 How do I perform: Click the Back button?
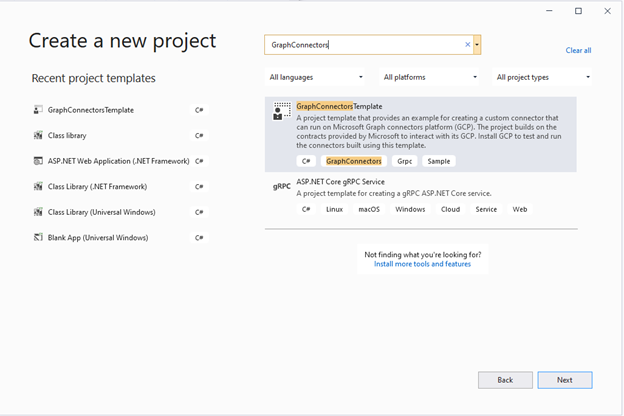505,380
